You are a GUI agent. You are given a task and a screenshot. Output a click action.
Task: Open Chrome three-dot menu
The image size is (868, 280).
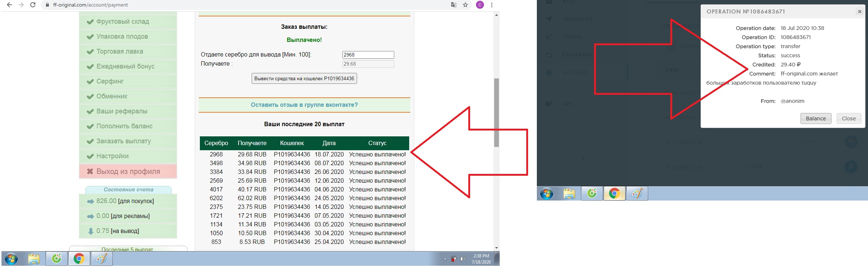pyautogui.click(x=492, y=5)
